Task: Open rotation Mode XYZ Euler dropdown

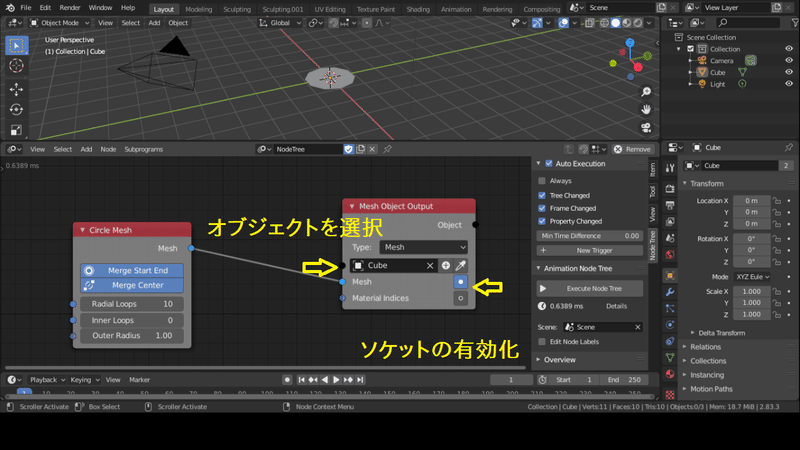Action: (752, 277)
